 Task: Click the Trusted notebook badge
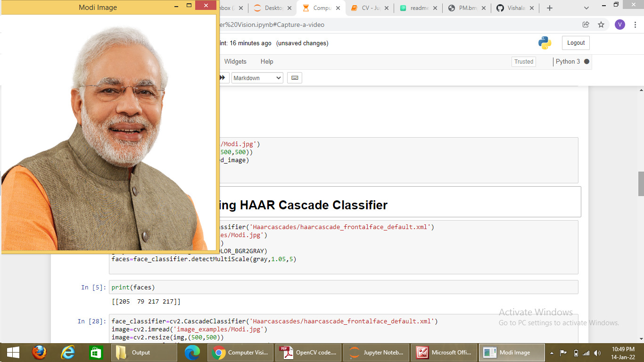tap(523, 61)
